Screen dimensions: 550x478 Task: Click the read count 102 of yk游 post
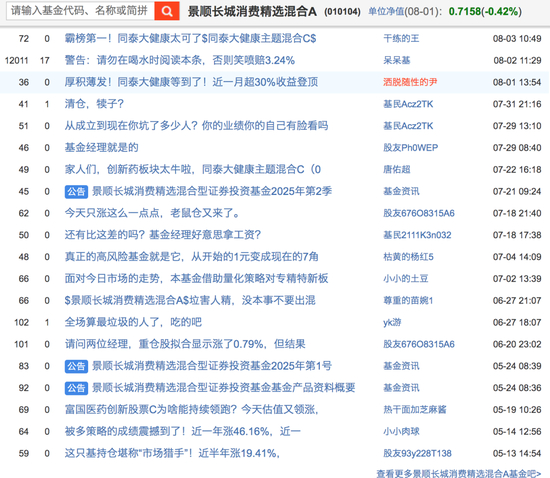tap(21, 322)
